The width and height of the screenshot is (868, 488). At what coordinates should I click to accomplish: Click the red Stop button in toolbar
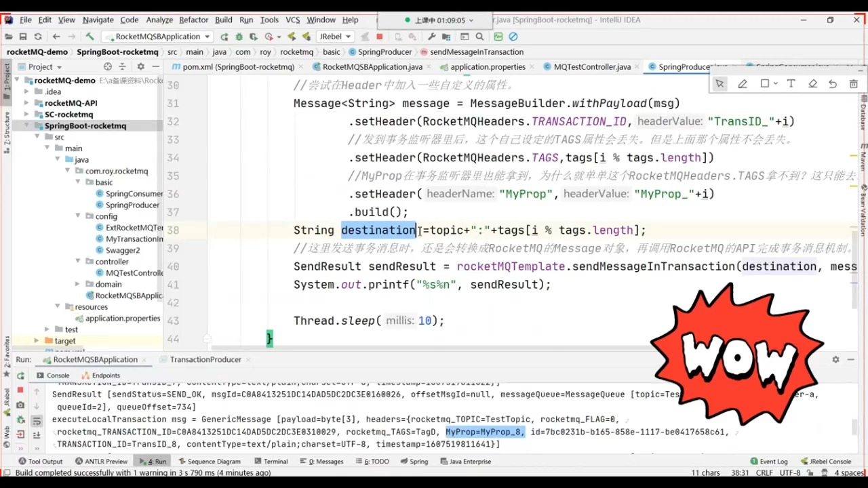coord(380,37)
